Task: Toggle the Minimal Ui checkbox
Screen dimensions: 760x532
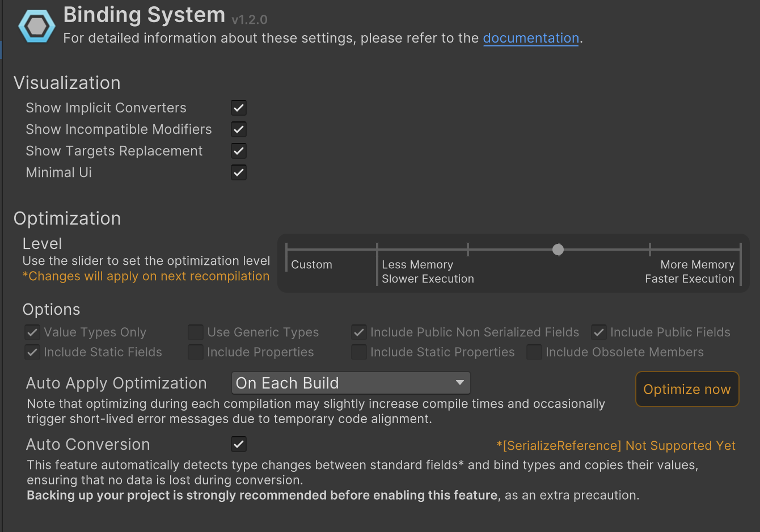Action: [239, 172]
